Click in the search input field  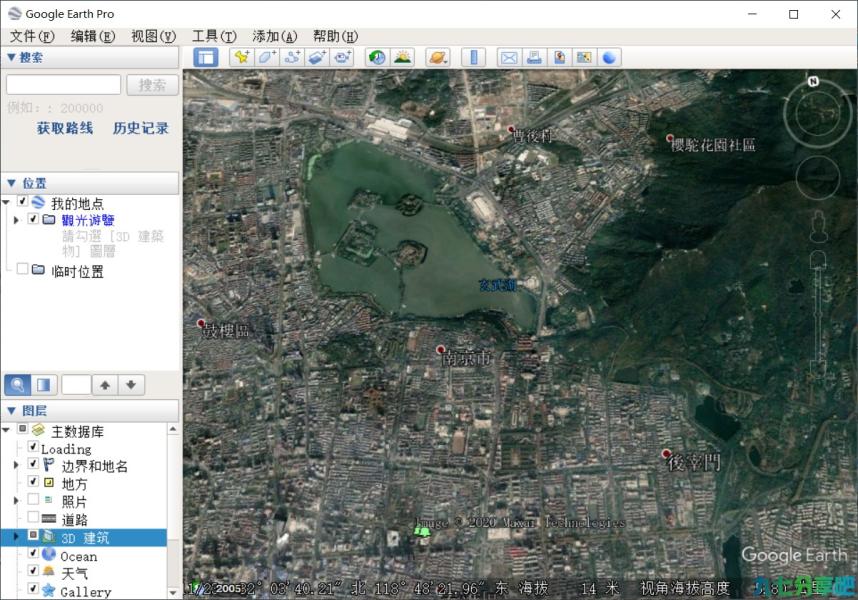pyautogui.click(x=63, y=85)
